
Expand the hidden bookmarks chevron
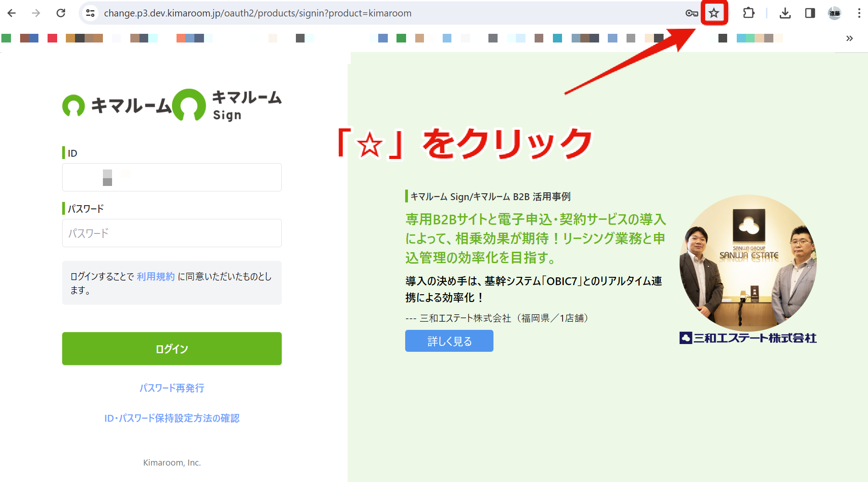point(849,38)
